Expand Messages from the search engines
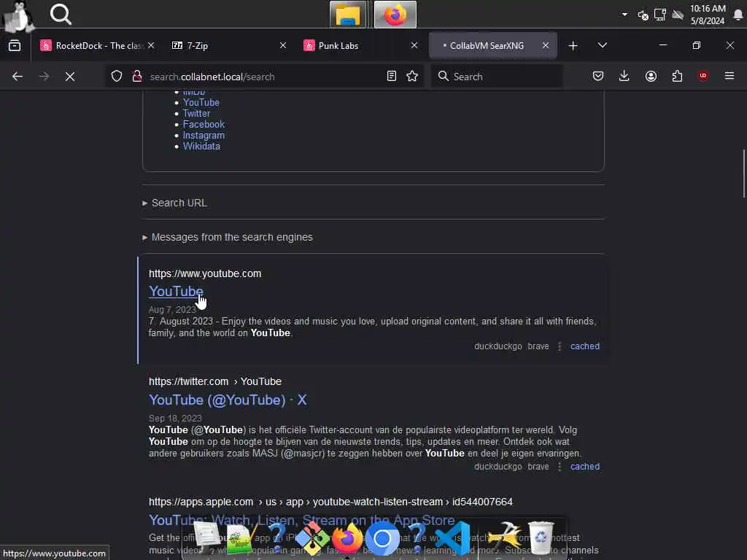747x560 pixels. click(228, 237)
